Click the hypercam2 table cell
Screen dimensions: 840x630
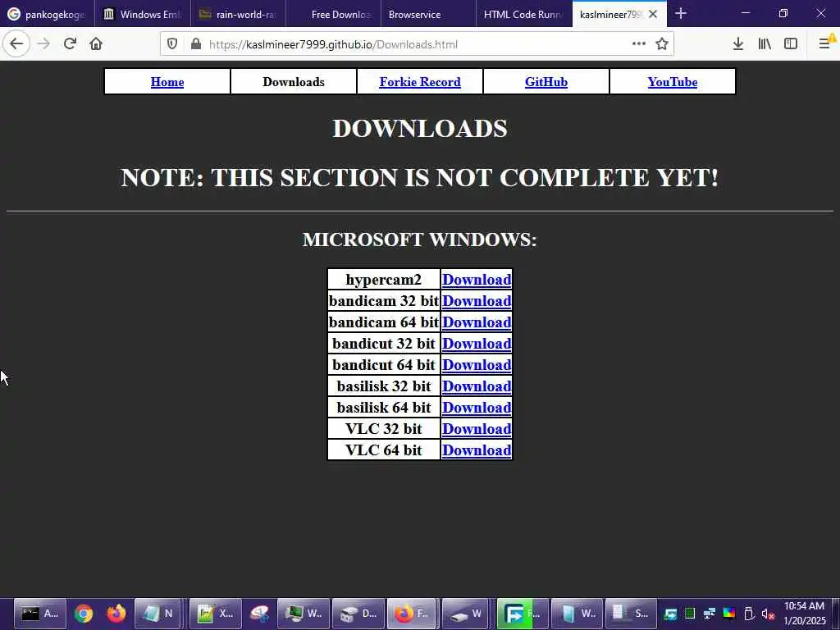384,280
